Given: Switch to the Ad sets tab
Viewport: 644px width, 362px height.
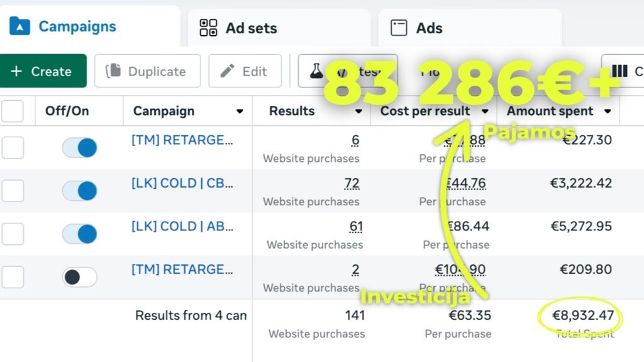Looking at the screenshot, I should click(250, 28).
